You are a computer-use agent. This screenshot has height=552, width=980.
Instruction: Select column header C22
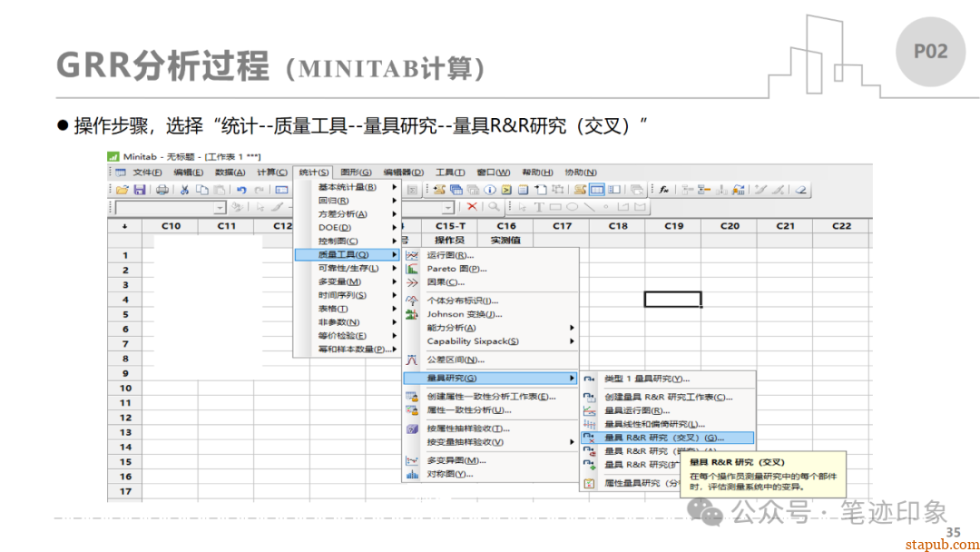[x=841, y=226]
